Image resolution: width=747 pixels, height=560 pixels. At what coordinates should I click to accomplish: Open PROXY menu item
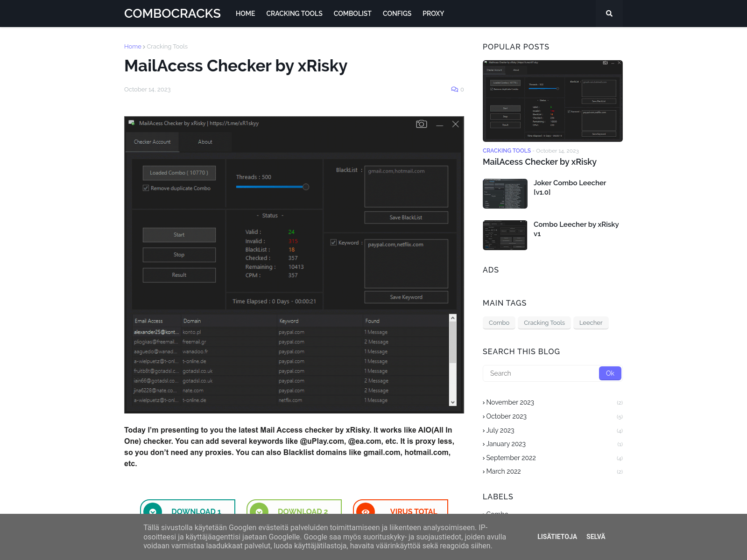[x=433, y=14]
